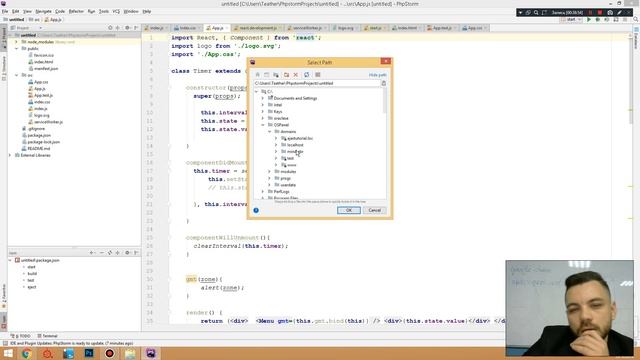Close the Select Path dialog
This screenshot has width=640, height=360.
(385, 61)
